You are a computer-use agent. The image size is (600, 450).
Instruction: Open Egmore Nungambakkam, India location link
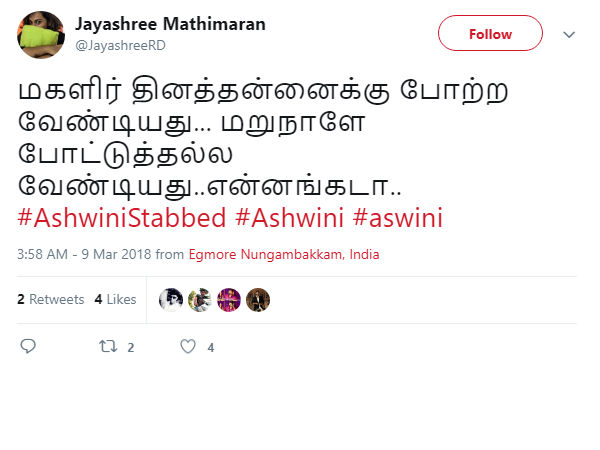coord(284,254)
